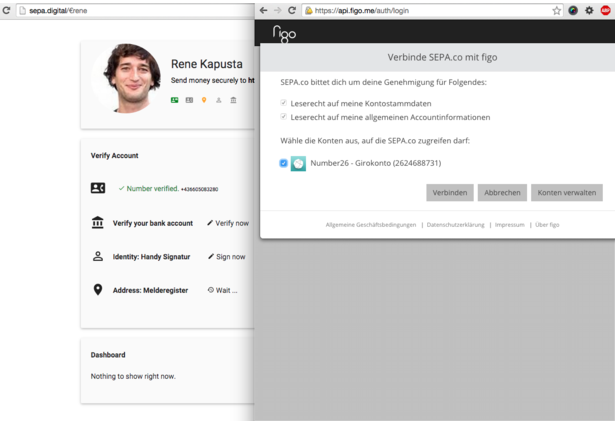Go back in the figo browser window
The image size is (615, 424).
(x=264, y=11)
